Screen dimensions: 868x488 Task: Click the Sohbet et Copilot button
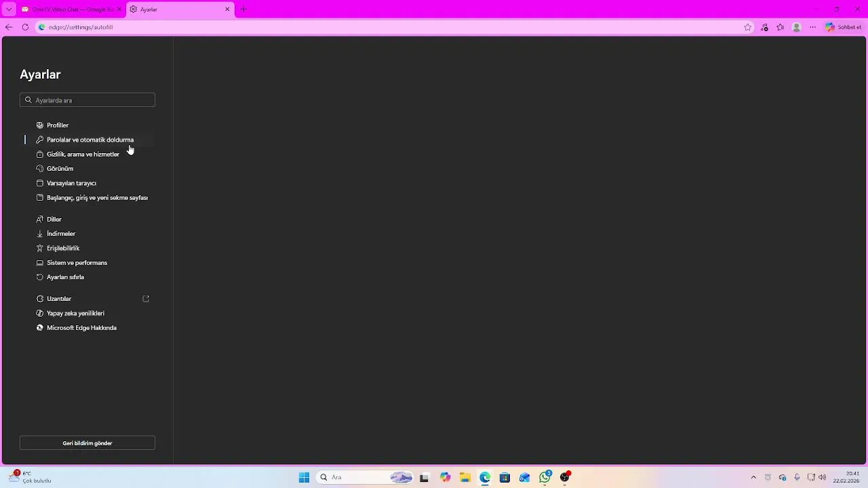[844, 27]
